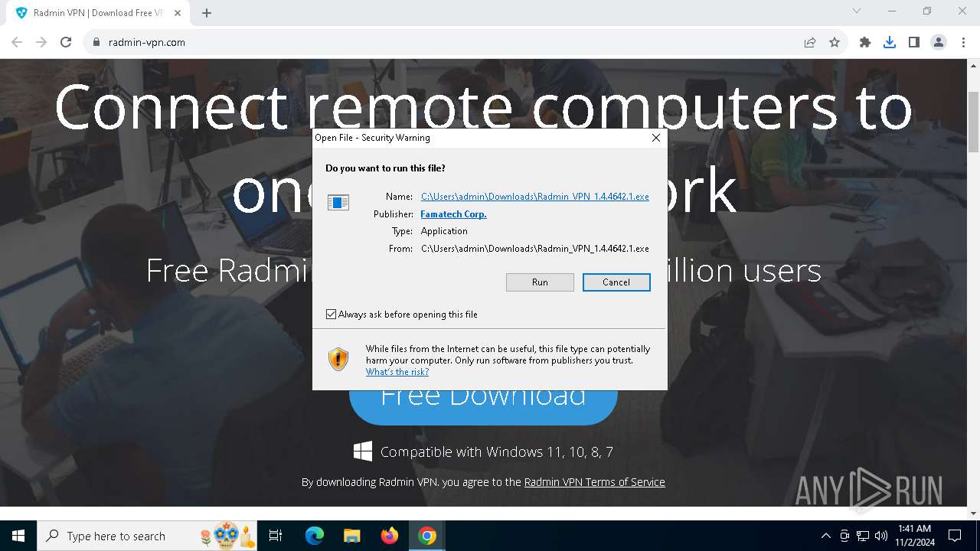Viewport: 980px width, 551px height.
Task: Click the application file icon in dialog
Action: 338,202
